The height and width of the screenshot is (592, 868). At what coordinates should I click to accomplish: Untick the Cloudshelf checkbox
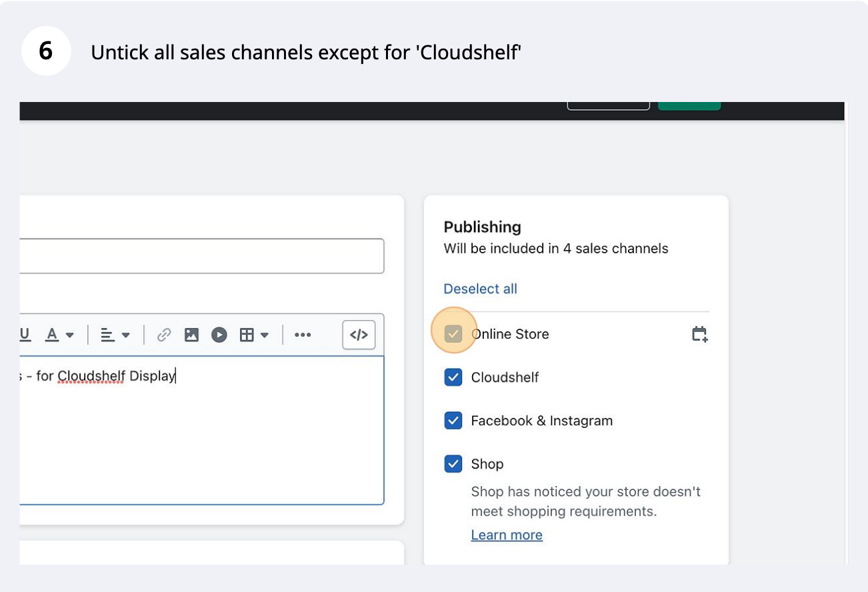coord(453,377)
